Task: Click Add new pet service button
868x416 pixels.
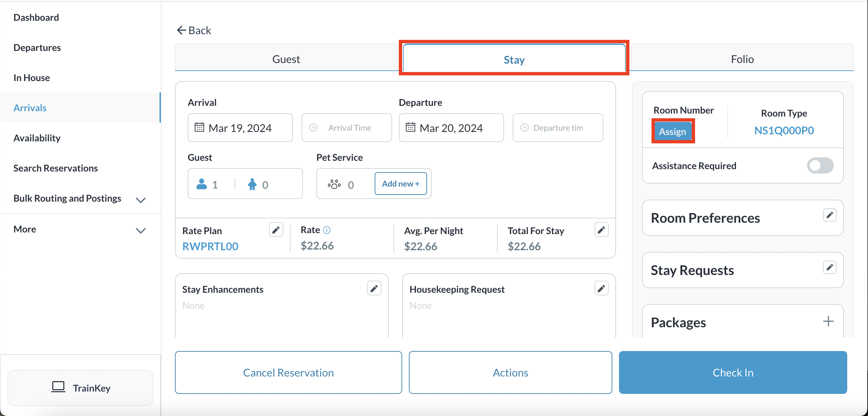Action: click(400, 184)
